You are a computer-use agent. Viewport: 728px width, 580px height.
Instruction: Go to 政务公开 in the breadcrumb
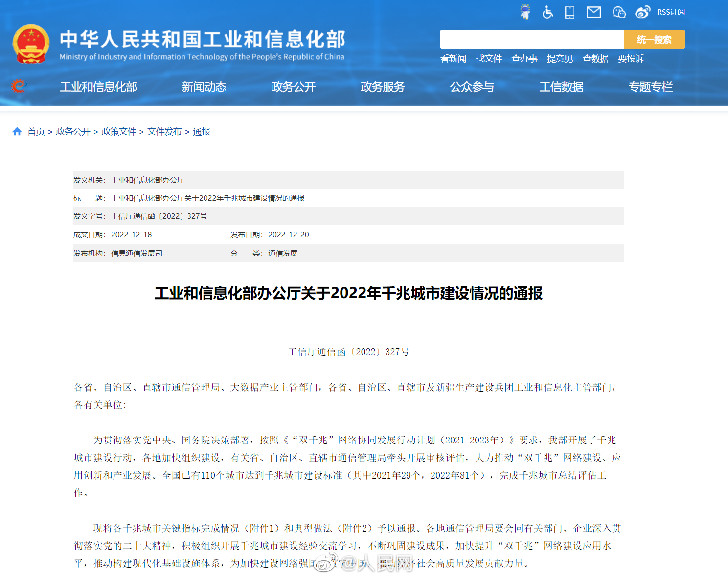[x=73, y=131]
